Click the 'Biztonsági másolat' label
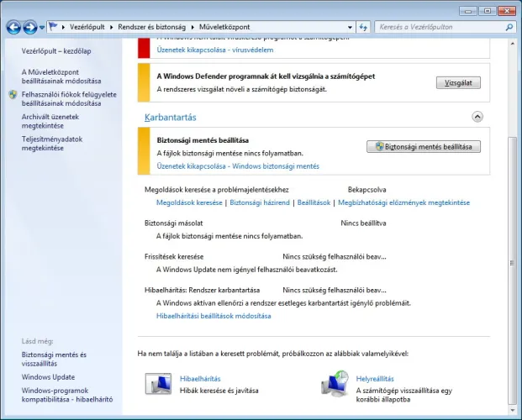This screenshot has height=420, width=522. pos(173,223)
